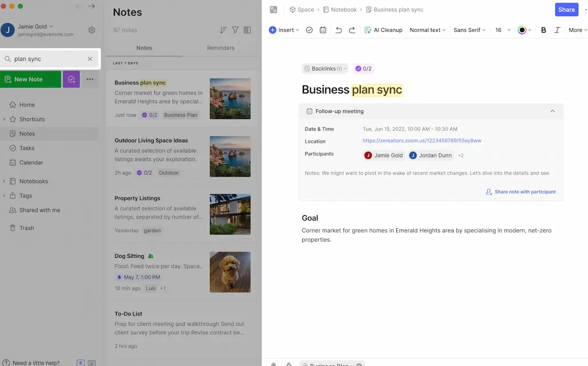
Task: Undo the last edit
Action: [339, 30]
